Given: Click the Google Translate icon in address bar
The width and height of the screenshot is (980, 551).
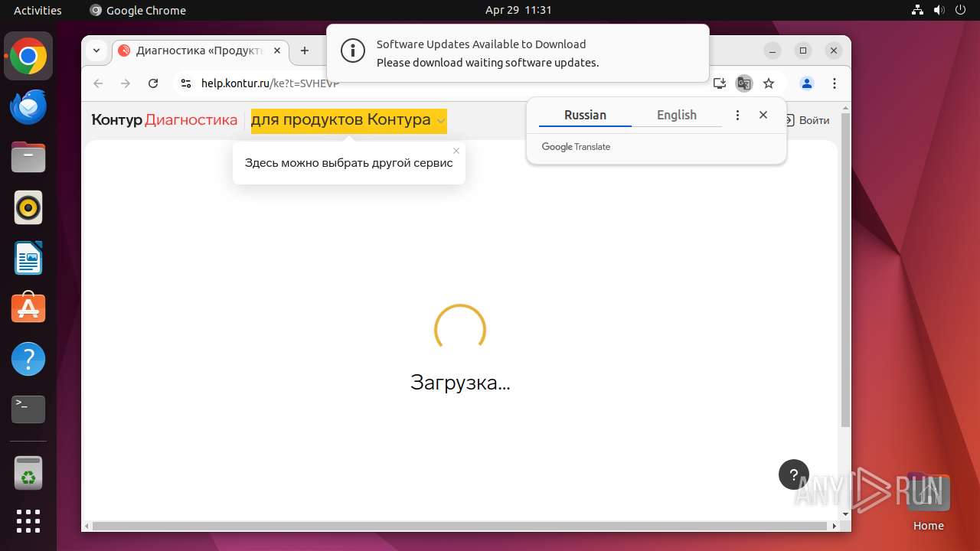Looking at the screenshot, I should click(743, 83).
